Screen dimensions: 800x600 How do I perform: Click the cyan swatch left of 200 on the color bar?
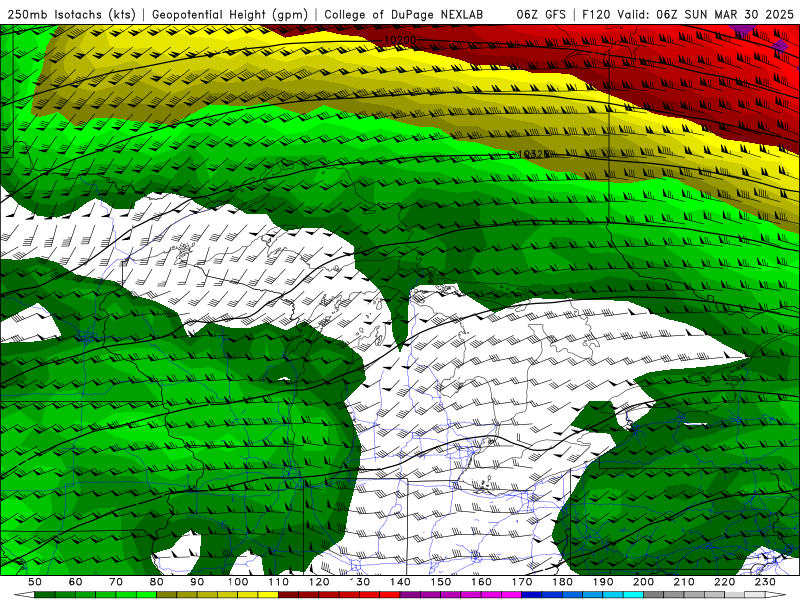click(x=633, y=594)
